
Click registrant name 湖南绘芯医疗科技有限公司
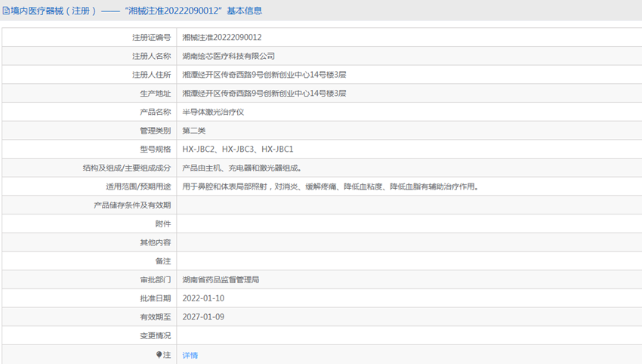point(228,56)
